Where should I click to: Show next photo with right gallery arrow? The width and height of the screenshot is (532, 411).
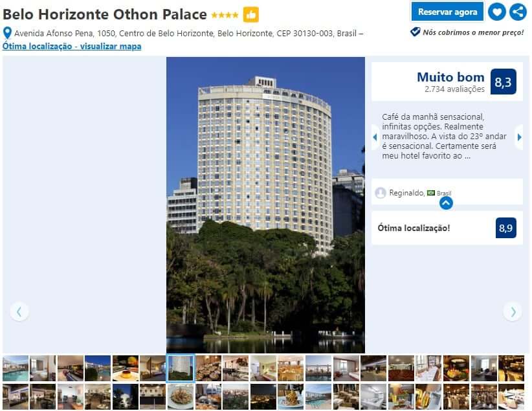pos(513,311)
